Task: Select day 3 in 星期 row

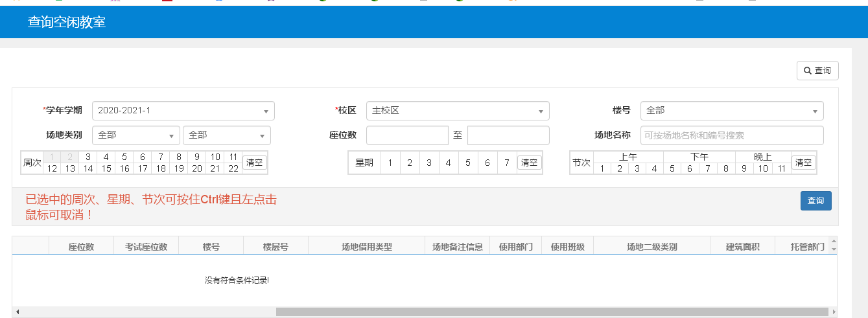Action: (429, 163)
